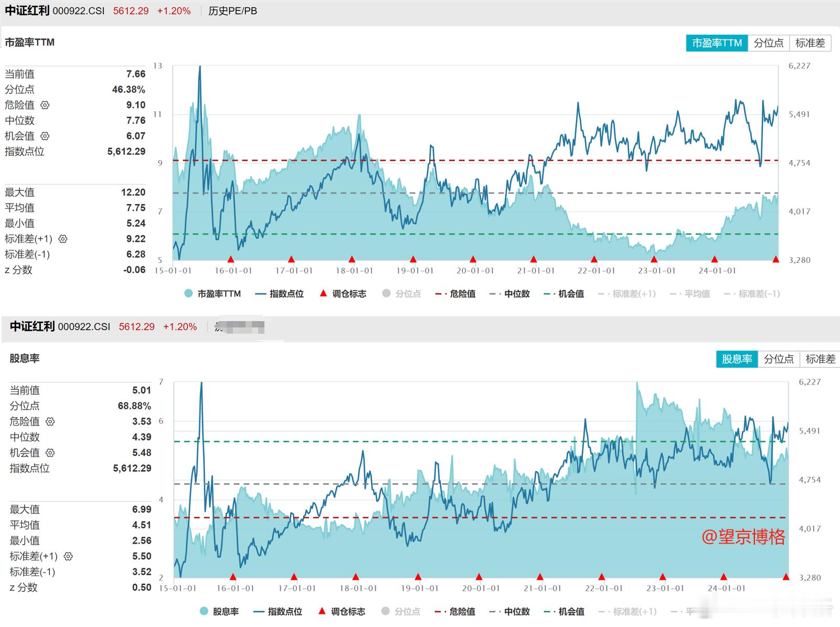Click 19-01-01 rebalance marker in 股息率 chart
Viewport: 840px width, 627px height.
tap(418, 577)
